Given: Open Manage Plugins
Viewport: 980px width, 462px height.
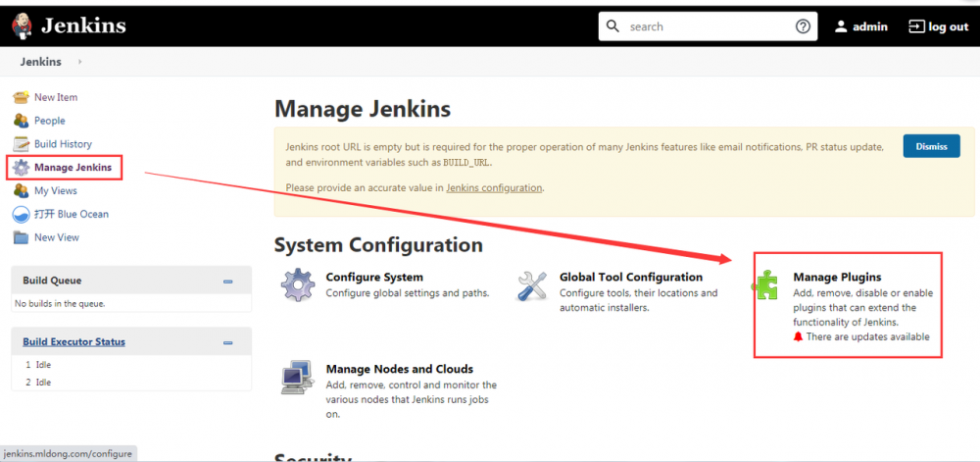Looking at the screenshot, I should pyautogui.click(x=837, y=277).
